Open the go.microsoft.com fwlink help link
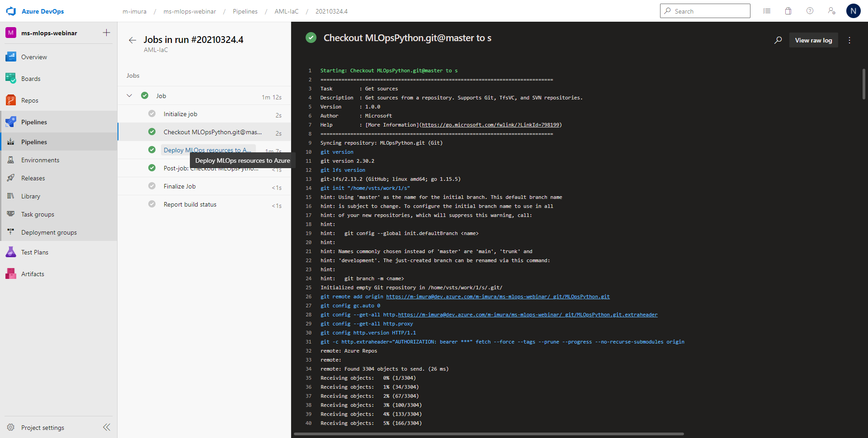The width and height of the screenshot is (868, 438). [491, 125]
